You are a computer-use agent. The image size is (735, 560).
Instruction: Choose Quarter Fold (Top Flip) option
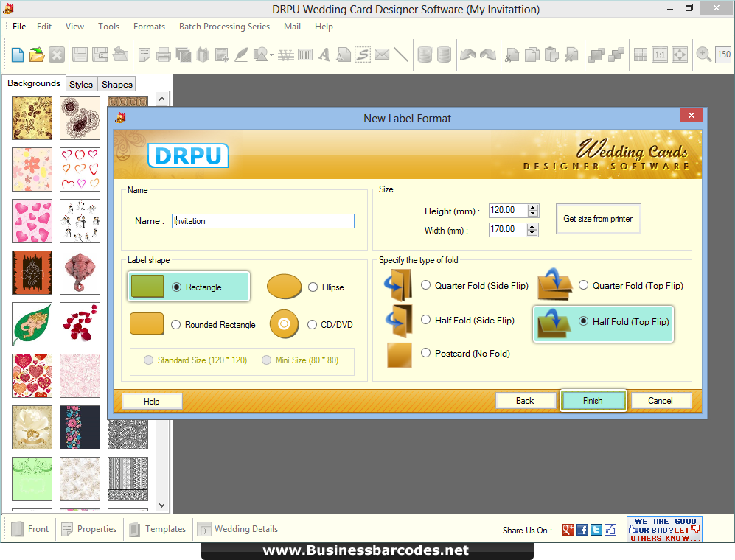(x=583, y=285)
